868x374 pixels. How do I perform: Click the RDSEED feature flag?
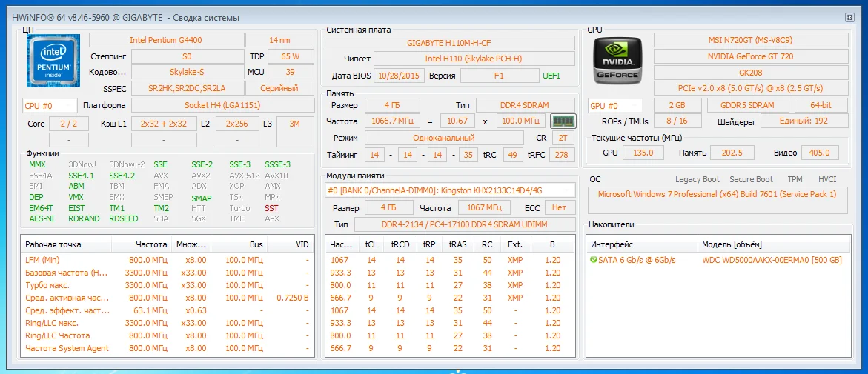[124, 218]
